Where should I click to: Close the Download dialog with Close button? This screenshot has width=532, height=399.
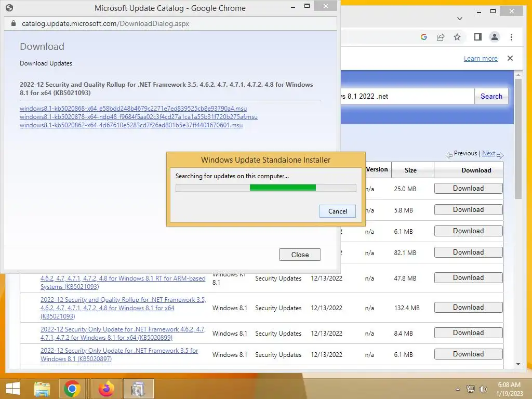pos(300,255)
